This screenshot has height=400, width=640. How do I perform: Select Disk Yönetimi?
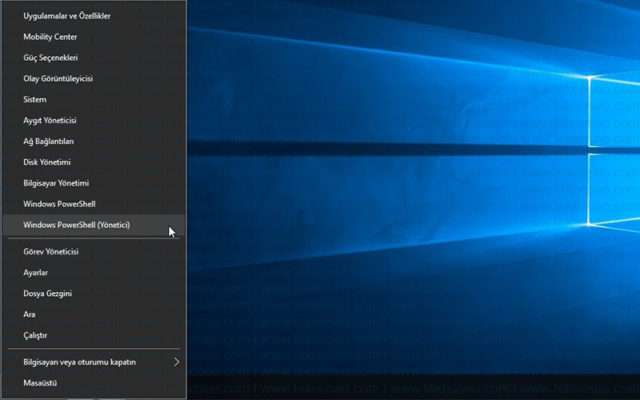pyautogui.click(x=94, y=162)
